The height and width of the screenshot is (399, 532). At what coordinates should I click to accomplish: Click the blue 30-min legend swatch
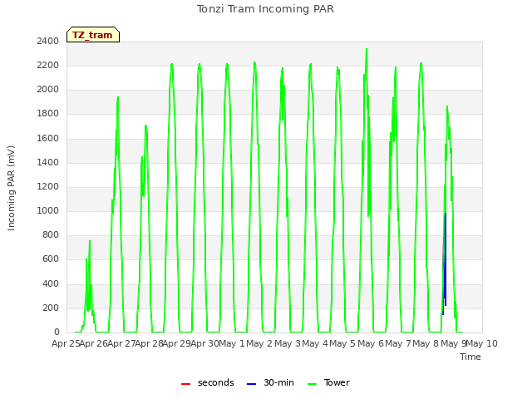tap(251, 384)
